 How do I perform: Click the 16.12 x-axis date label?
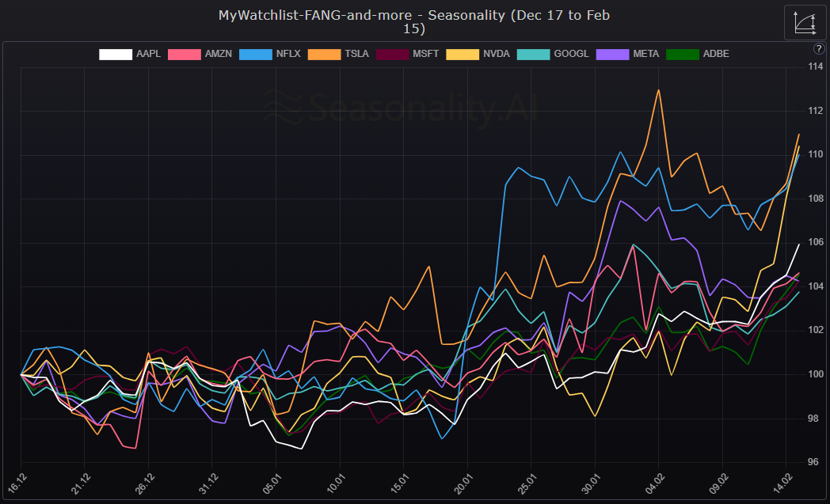click(17, 483)
